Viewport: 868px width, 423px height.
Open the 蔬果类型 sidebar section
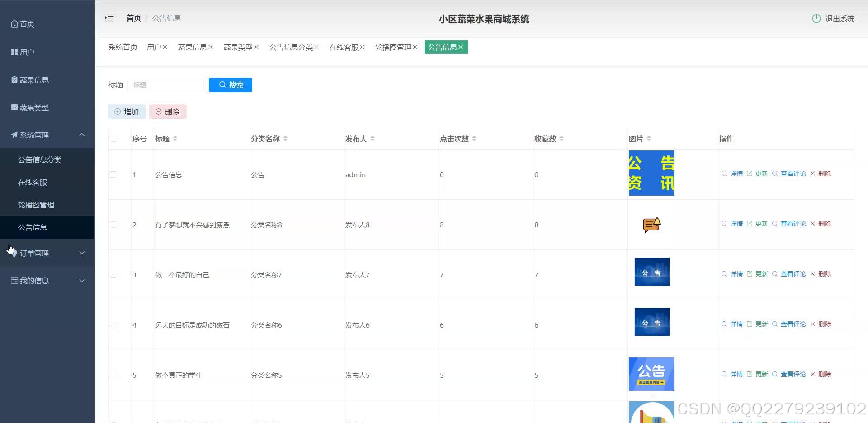pos(31,107)
